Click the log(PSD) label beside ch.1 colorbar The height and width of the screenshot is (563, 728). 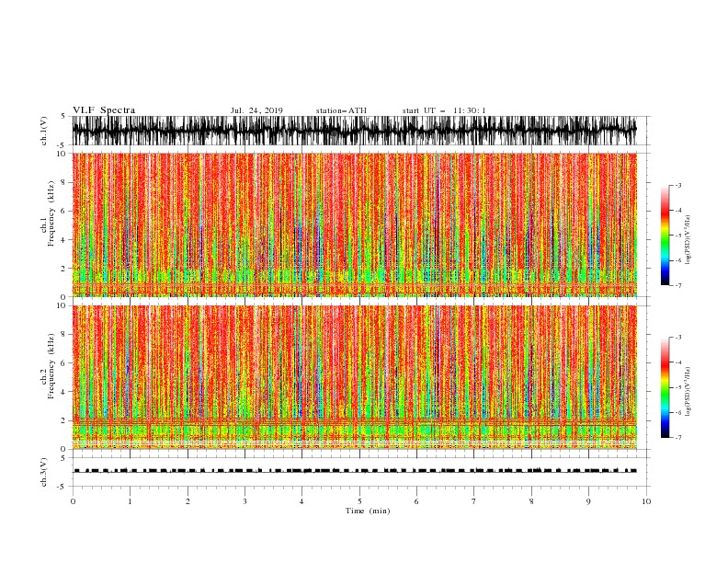point(688,240)
